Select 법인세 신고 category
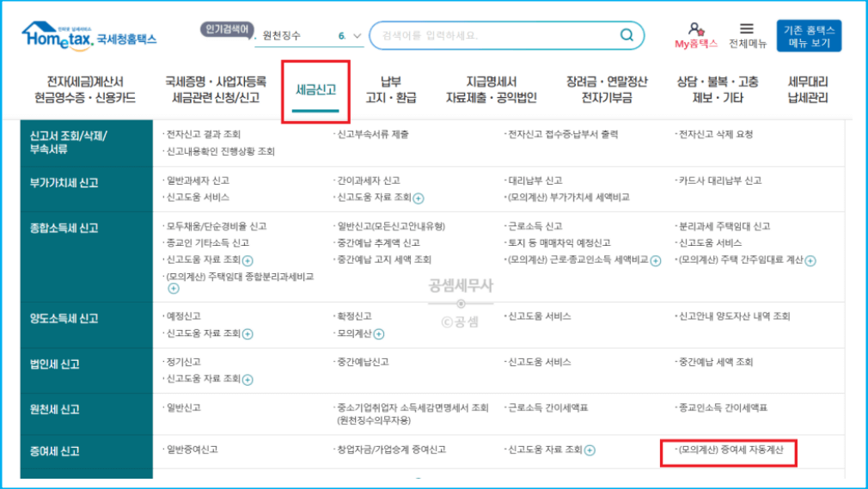 [x=86, y=370]
